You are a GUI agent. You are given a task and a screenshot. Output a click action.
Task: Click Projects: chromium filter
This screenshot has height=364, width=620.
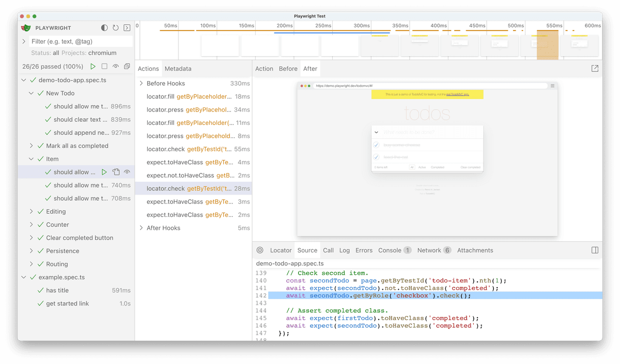point(89,53)
